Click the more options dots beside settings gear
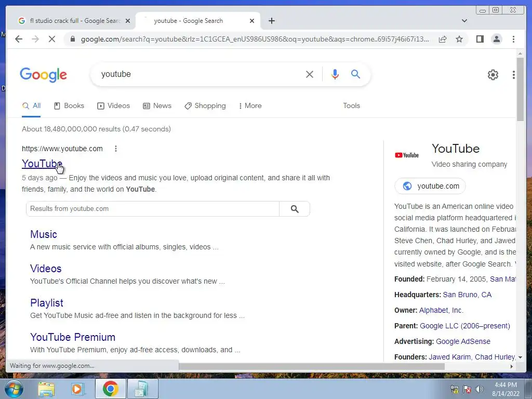Image resolution: width=532 pixels, height=399 pixels. click(x=513, y=75)
